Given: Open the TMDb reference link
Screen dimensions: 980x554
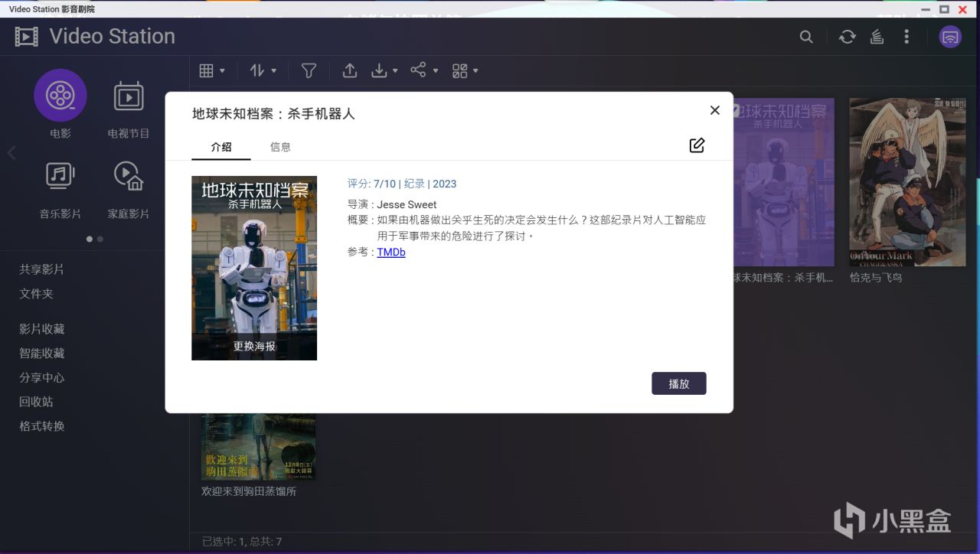Looking at the screenshot, I should click(x=391, y=252).
